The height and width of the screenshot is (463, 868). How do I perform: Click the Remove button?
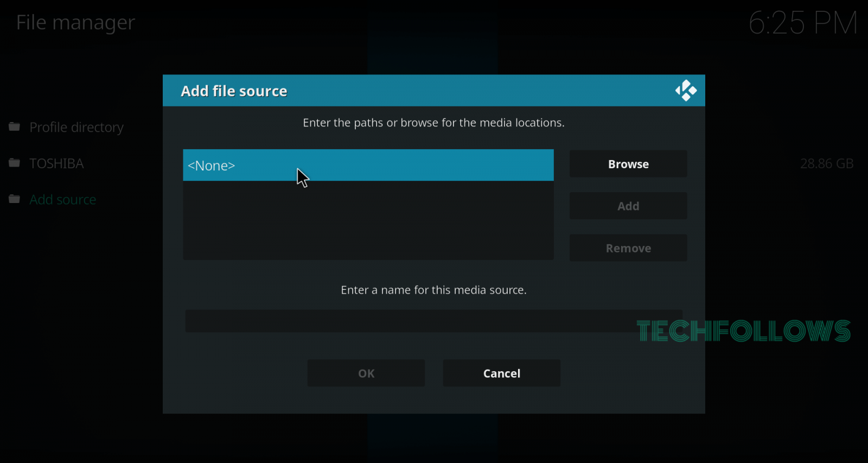point(628,248)
